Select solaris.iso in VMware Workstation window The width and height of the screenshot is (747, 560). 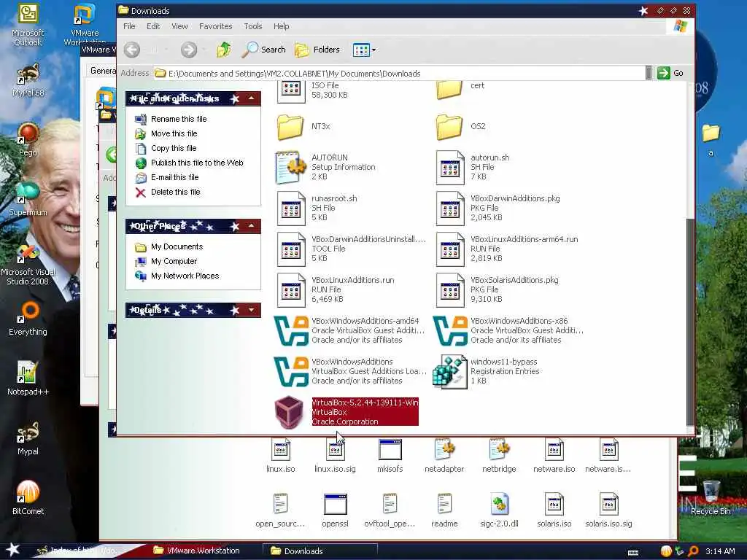(554, 510)
